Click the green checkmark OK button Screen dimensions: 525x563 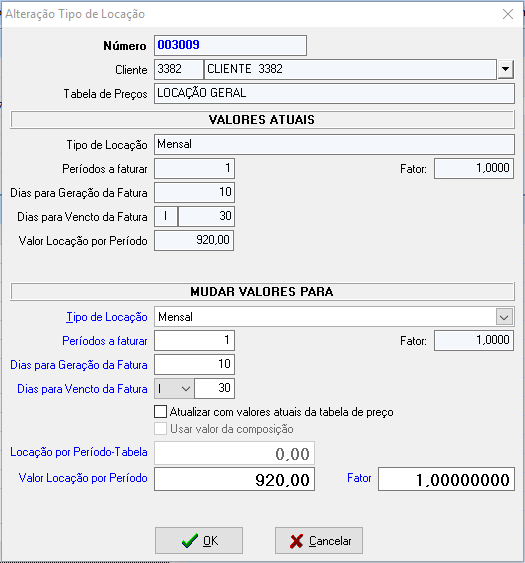coord(199,540)
